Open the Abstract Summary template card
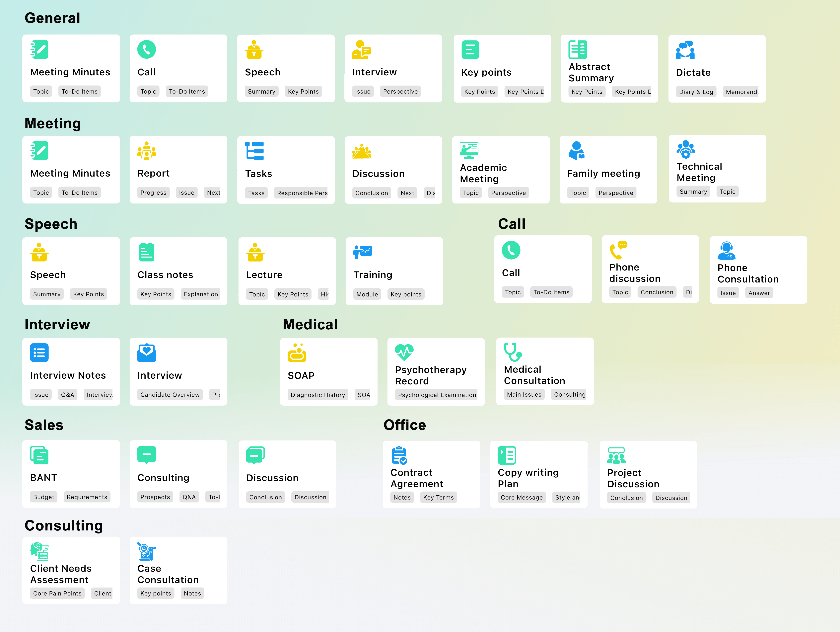840x632 pixels. (x=609, y=69)
